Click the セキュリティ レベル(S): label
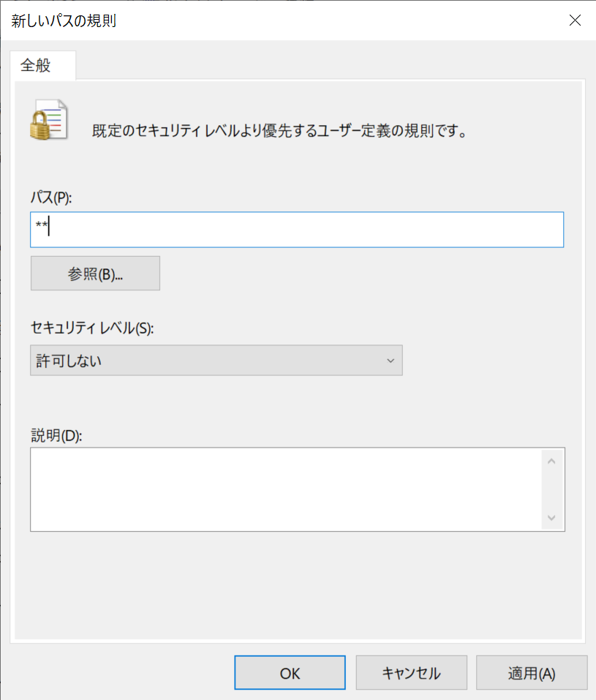 pos(92,328)
